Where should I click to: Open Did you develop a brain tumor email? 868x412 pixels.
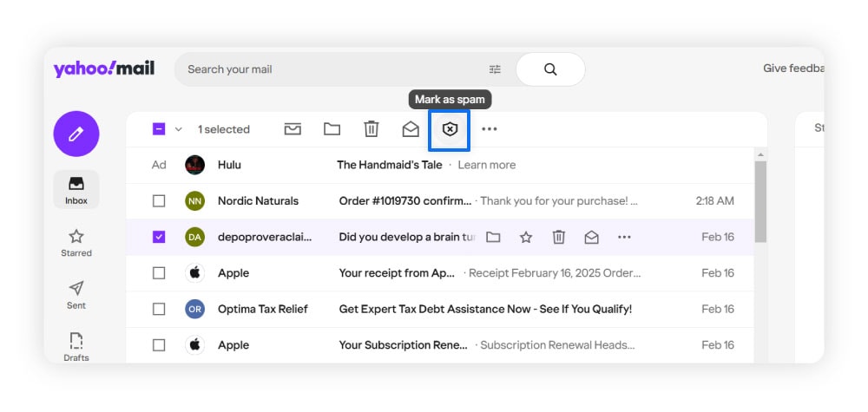[407, 237]
